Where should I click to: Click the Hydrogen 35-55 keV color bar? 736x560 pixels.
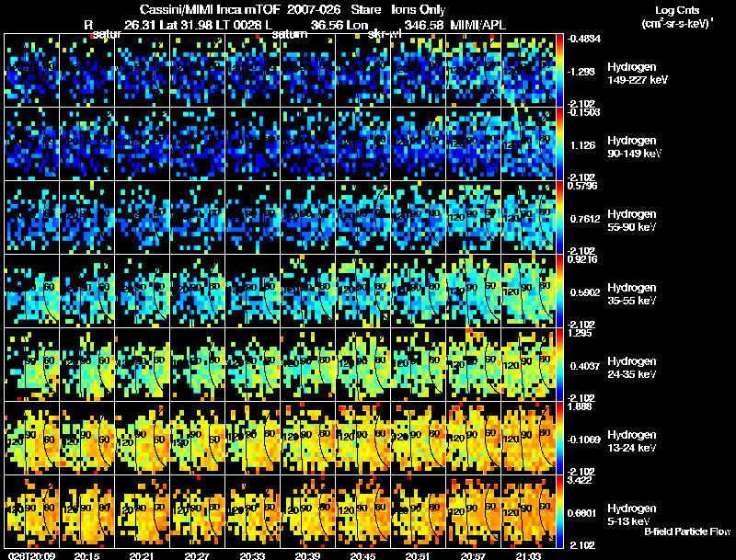(559, 291)
